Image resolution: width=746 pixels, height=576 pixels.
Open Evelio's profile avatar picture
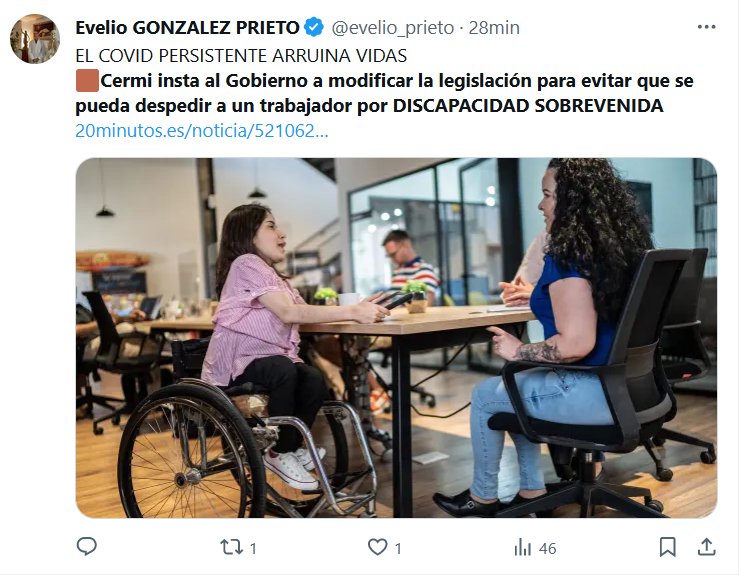pos(35,39)
